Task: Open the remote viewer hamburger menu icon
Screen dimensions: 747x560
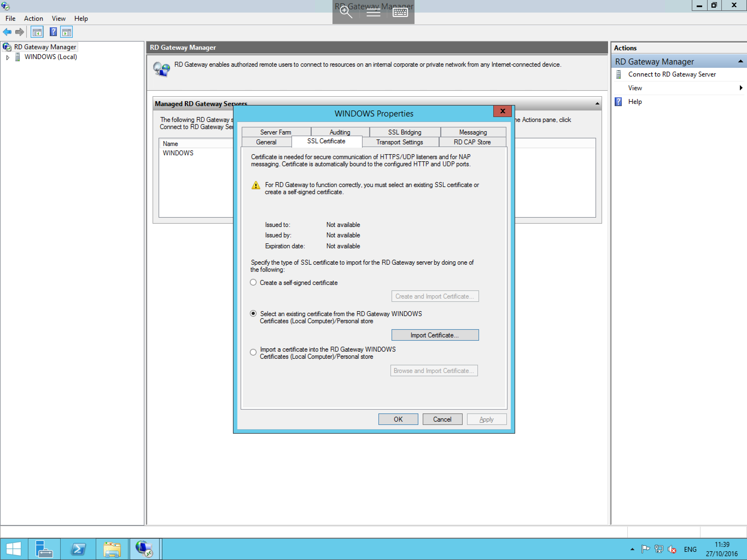Action: point(373,13)
